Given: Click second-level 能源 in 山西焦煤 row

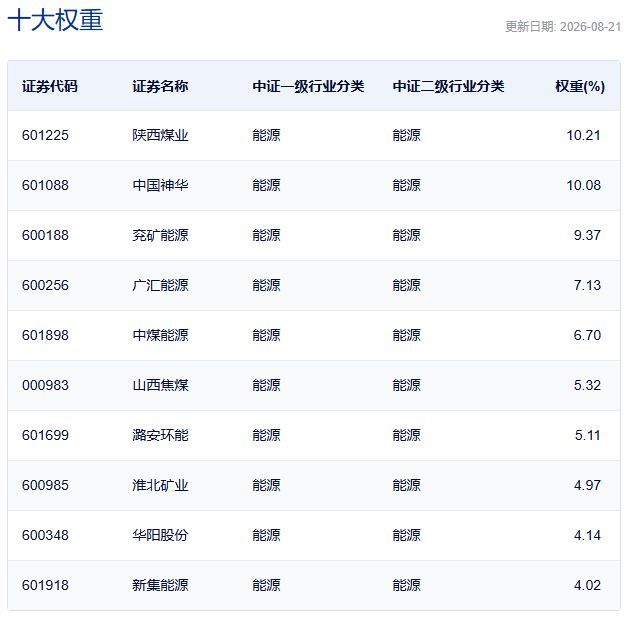Looking at the screenshot, I should point(407,386).
